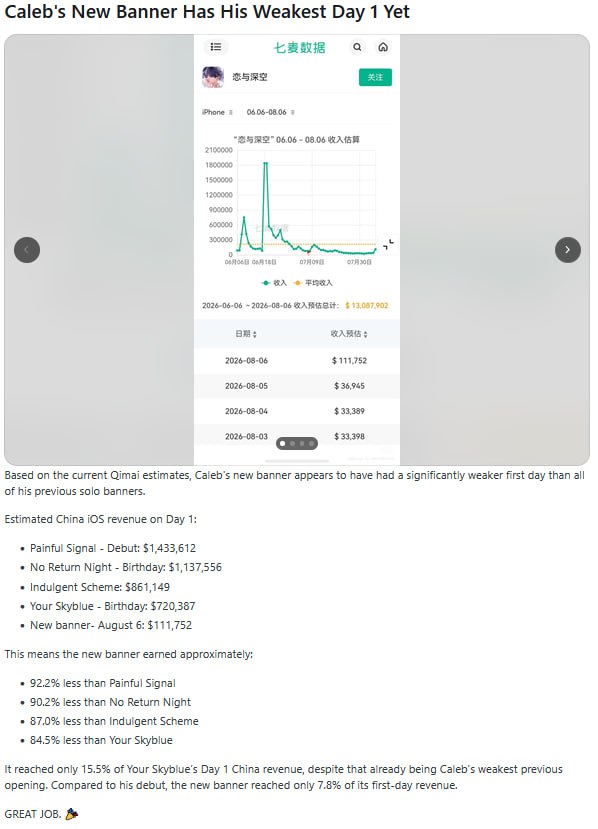Image resolution: width=598 pixels, height=829 pixels.
Task: Sort table by the revenue estimate column
Action: (349, 334)
